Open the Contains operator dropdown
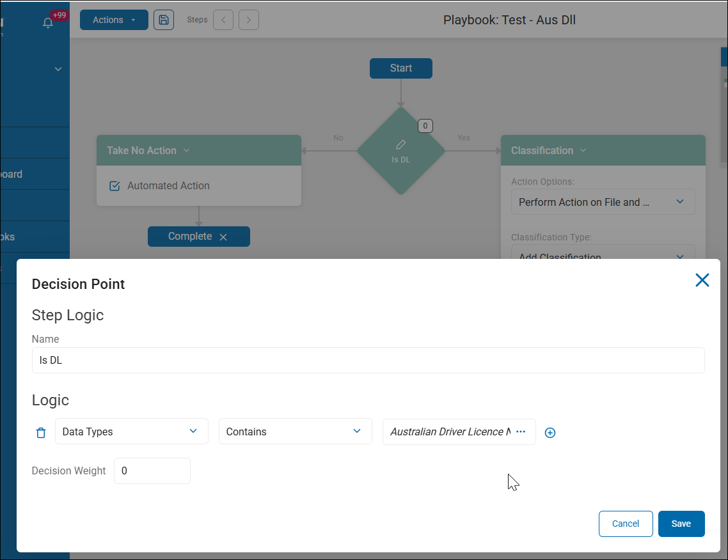Image resolution: width=728 pixels, height=560 pixels. pos(296,432)
